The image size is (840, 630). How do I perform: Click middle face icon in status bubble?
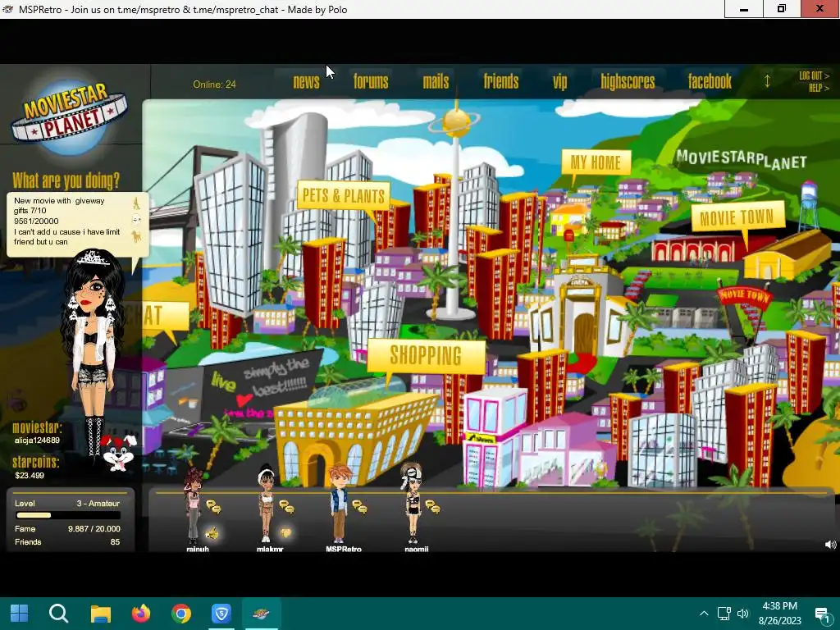(137, 220)
